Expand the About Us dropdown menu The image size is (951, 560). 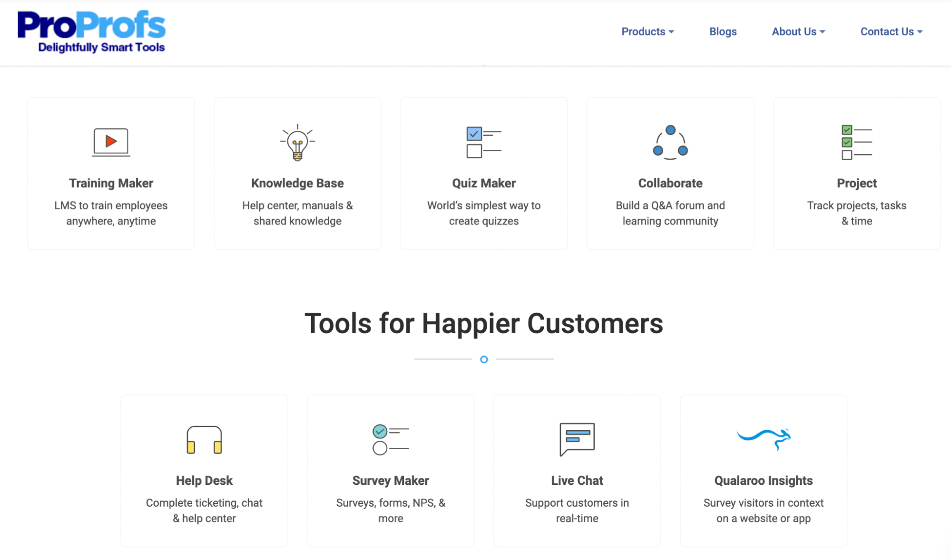coord(798,31)
